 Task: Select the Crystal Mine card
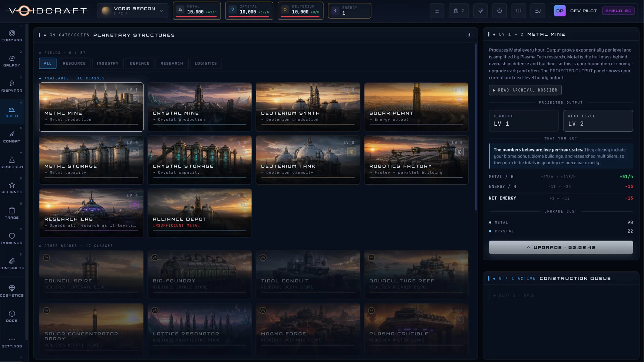point(200,107)
